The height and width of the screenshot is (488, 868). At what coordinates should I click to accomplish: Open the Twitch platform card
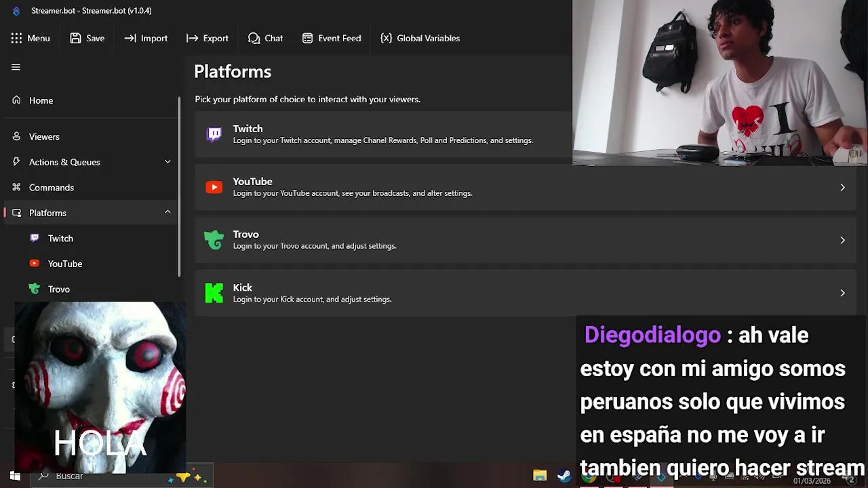(383, 134)
